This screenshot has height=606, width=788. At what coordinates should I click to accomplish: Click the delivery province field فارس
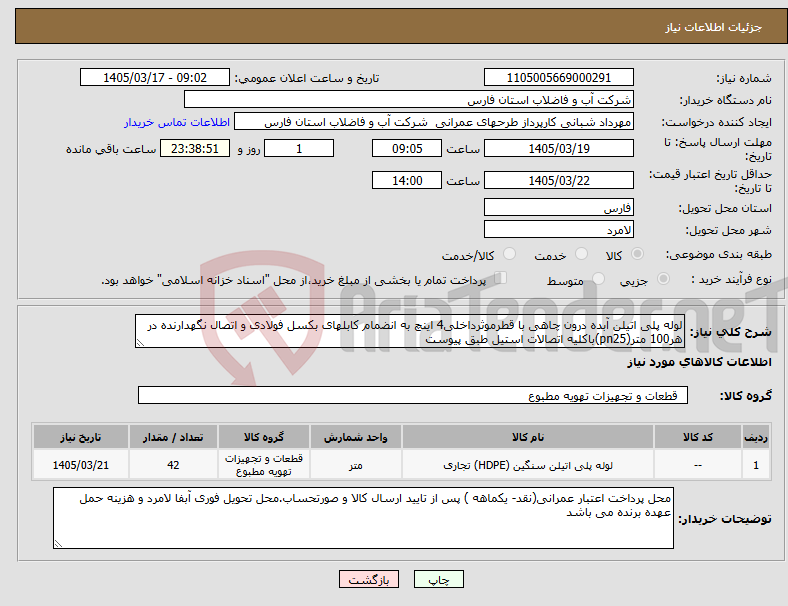558,207
